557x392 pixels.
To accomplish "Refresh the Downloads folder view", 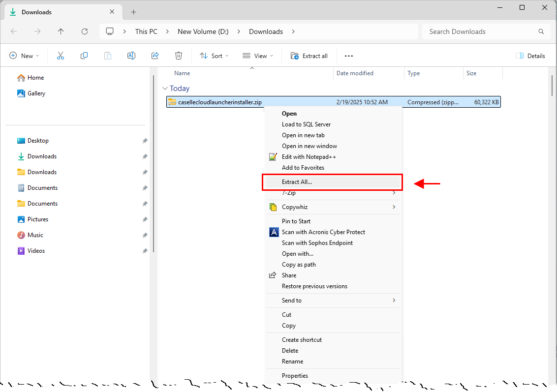I will [x=85, y=31].
